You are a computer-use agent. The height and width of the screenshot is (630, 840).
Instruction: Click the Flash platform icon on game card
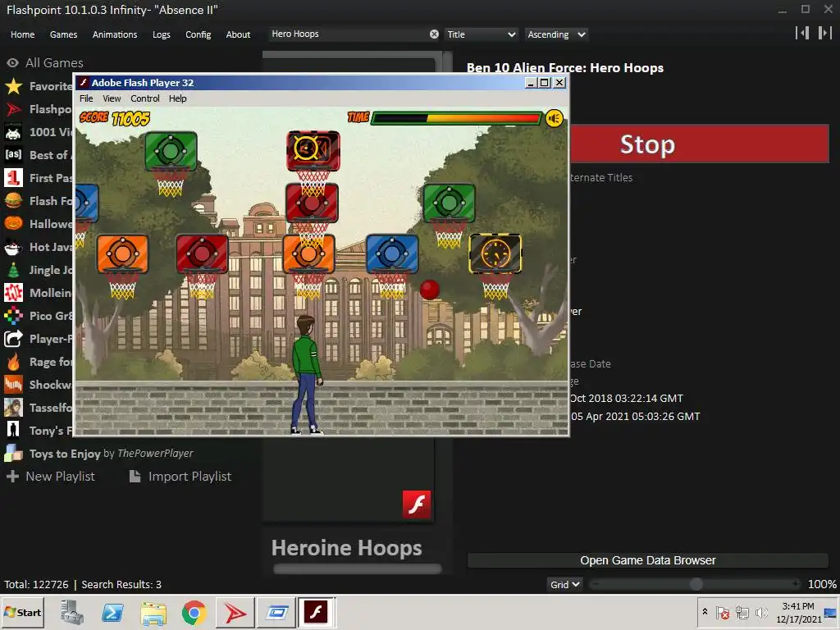pyautogui.click(x=416, y=504)
